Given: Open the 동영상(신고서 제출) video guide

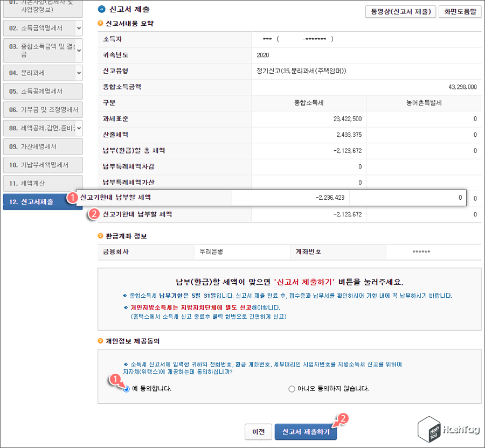Looking at the screenshot, I should click(401, 11).
